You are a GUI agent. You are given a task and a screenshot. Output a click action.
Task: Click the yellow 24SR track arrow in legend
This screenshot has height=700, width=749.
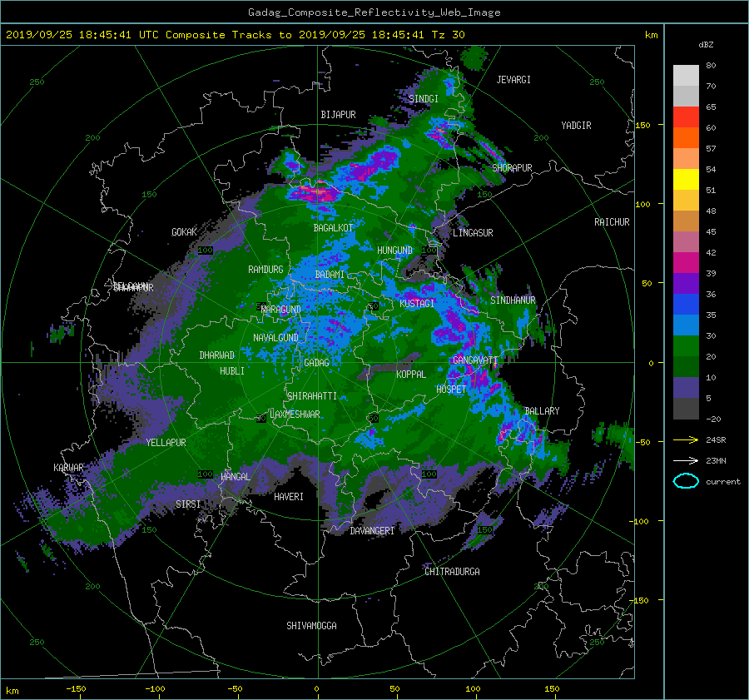(x=686, y=440)
